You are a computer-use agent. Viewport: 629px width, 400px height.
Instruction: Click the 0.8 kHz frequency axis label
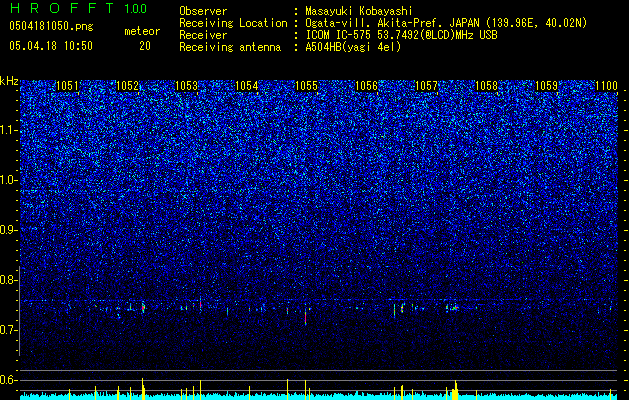point(9,280)
